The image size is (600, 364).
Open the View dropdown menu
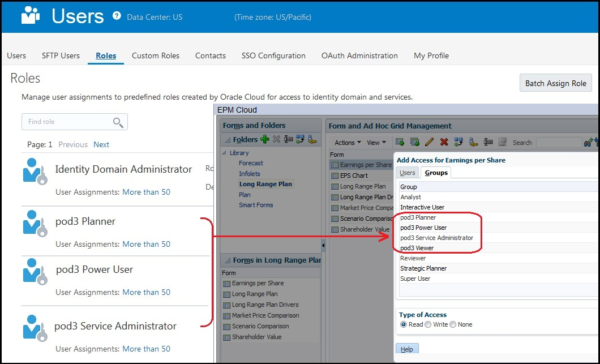pos(376,143)
